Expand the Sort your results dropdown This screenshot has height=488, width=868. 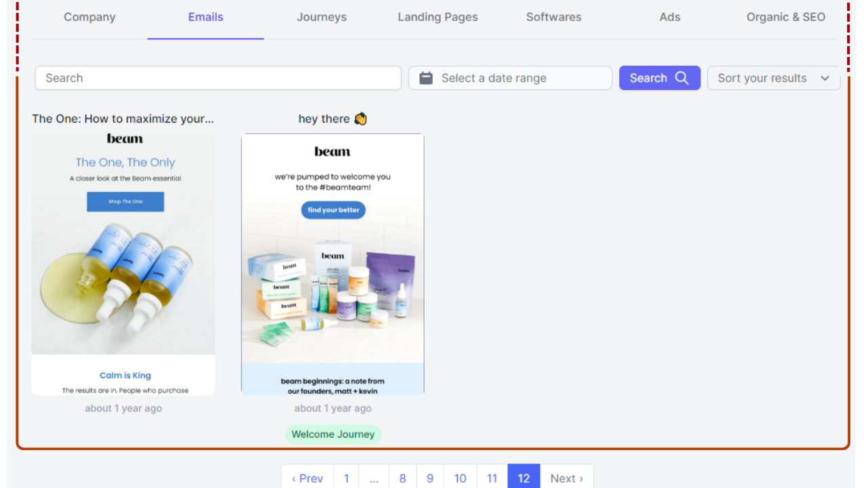point(774,78)
